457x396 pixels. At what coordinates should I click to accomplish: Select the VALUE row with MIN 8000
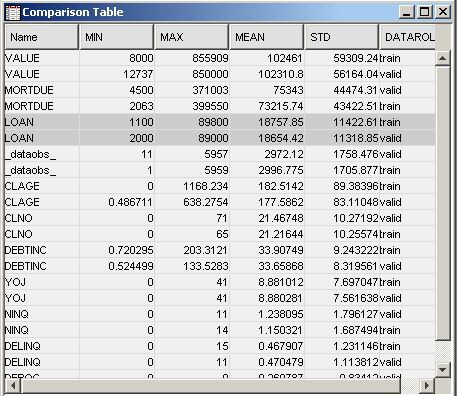click(x=220, y=58)
